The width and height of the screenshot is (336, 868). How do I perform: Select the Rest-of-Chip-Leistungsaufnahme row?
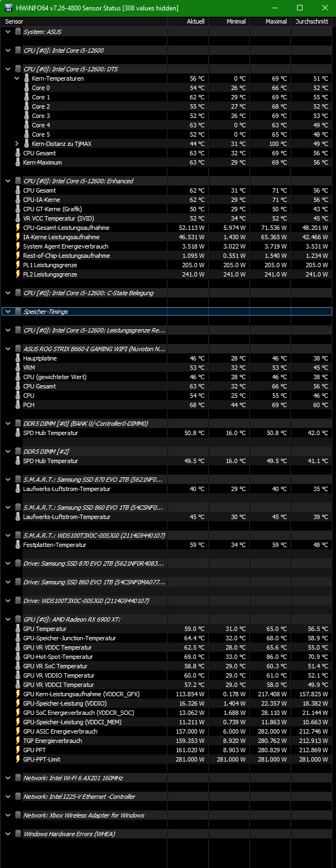(167, 256)
